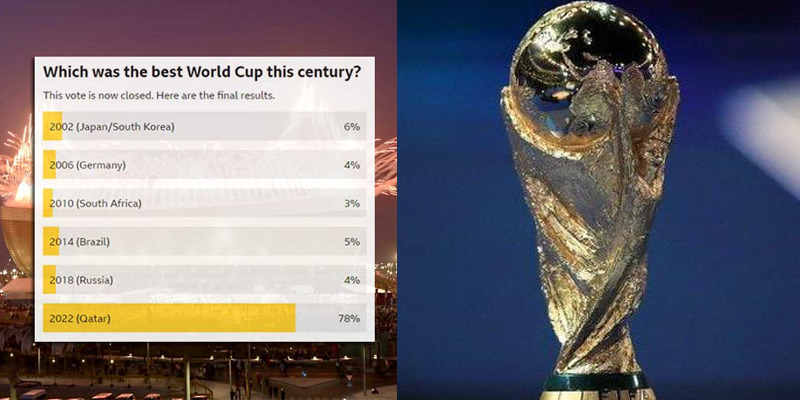Click the poll title about best World Cup

(x=202, y=72)
